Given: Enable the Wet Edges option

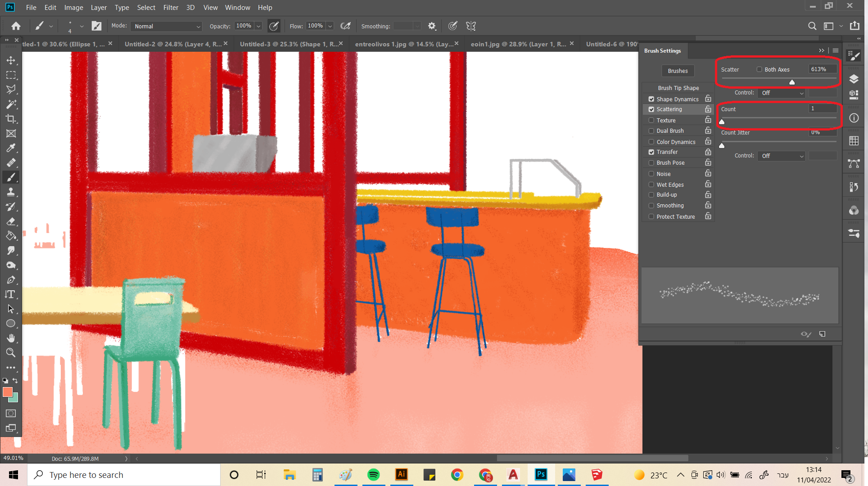Looking at the screenshot, I should pyautogui.click(x=651, y=184).
